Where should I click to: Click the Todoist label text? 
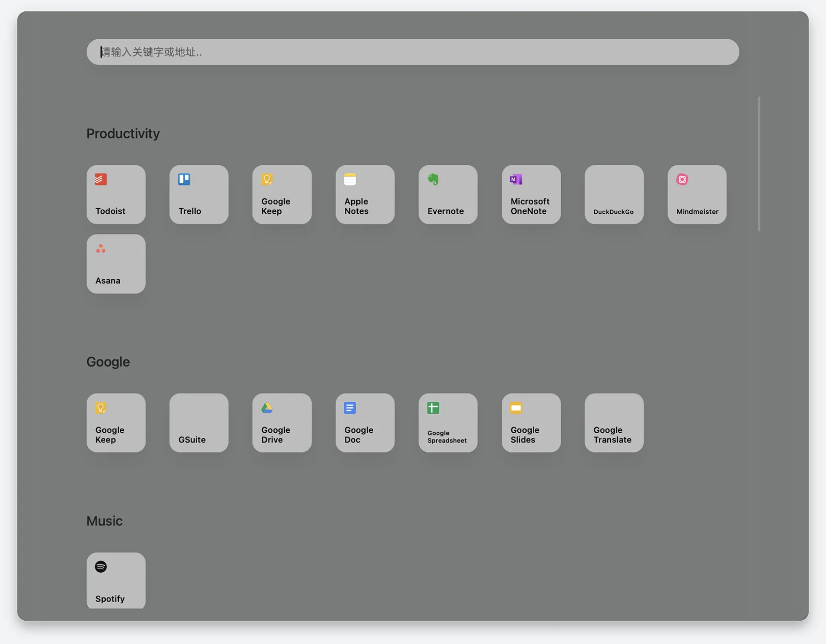pos(110,211)
